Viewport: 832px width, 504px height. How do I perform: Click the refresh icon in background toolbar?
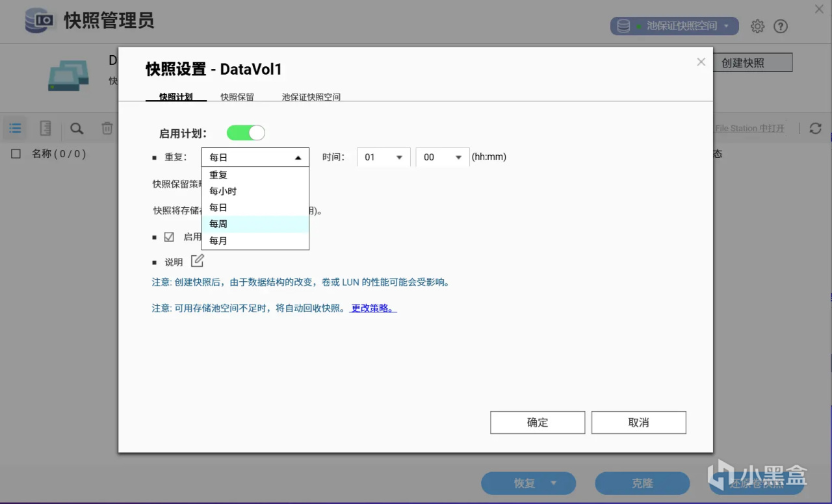tap(816, 129)
